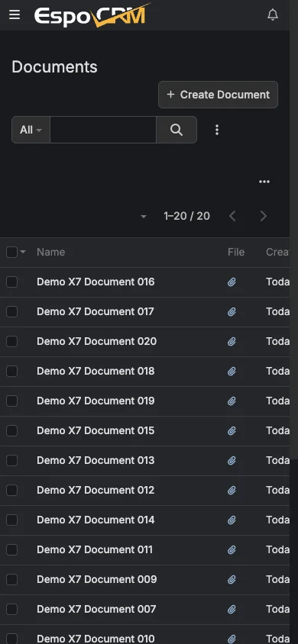
Task: Open the caret dropdown beside 1–20 / 20
Action: (144, 217)
